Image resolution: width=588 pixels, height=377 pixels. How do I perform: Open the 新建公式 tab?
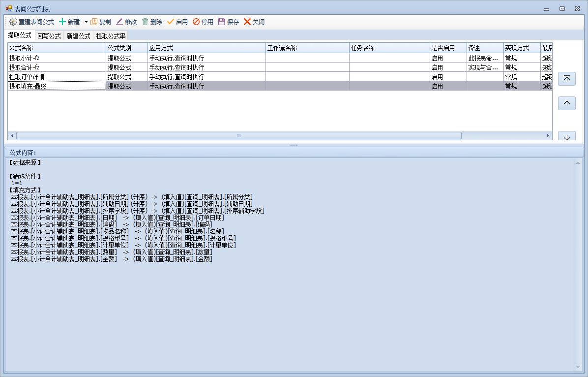pyautogui.click(x=79, y=36)
